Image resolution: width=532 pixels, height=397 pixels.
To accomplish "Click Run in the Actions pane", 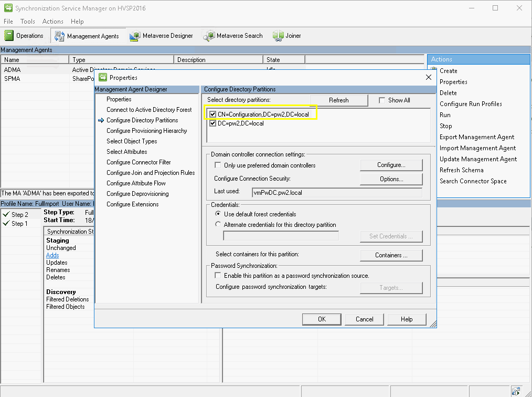I will click(x=445, y=115).
